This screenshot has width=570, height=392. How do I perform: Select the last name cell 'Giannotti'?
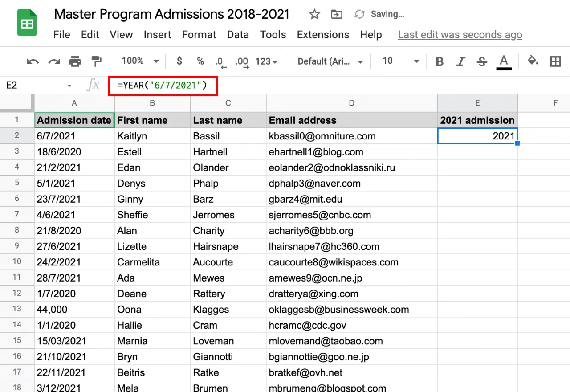[x=228, y=357]
